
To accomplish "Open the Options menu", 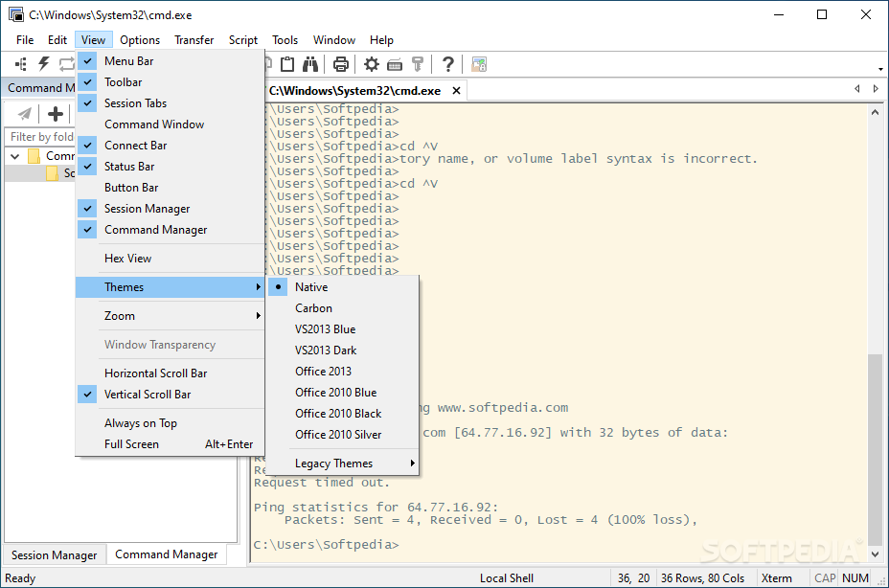I will pyautogui.click(x=140, y=39).
